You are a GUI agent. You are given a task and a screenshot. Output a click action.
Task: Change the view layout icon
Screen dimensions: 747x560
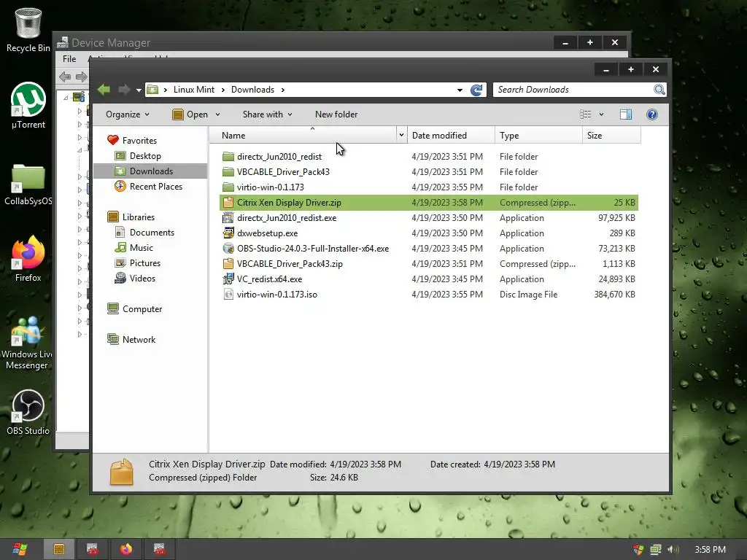pyautogui.click(x=586, y=114)
